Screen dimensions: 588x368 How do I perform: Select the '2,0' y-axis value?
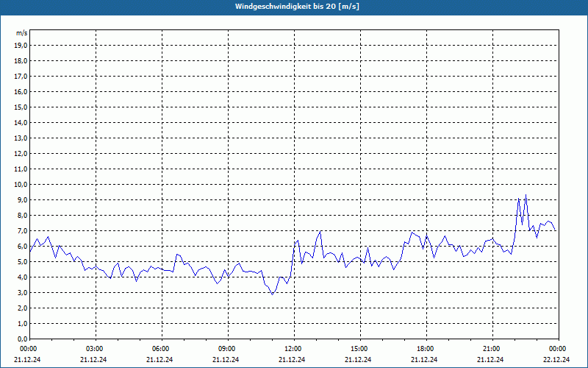point(22,308)
